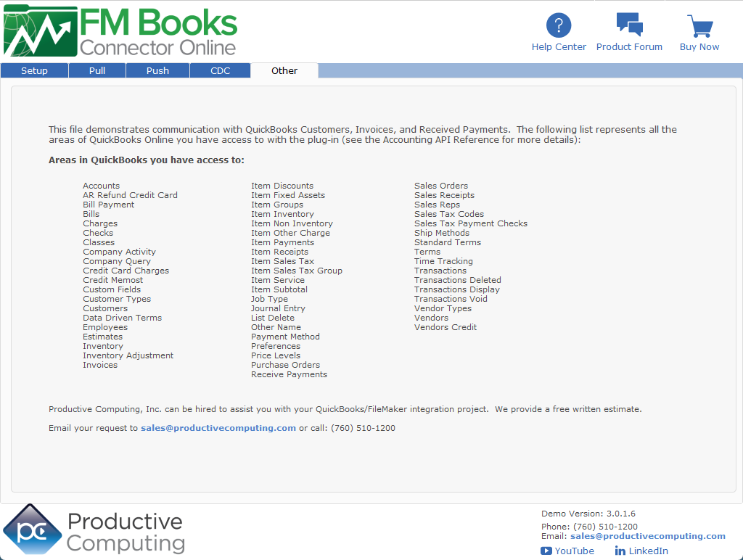This screenshot has width=743, height=560.
Task: Select the Push tab
Action: 157,70
